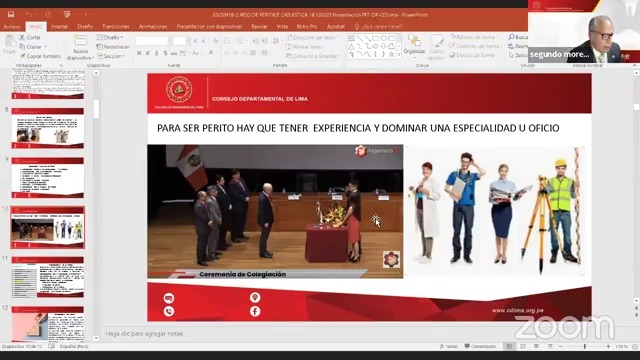Click Español (Perú) language indicator
Viewport: 640px width, 360px height.
coord(74,346)
